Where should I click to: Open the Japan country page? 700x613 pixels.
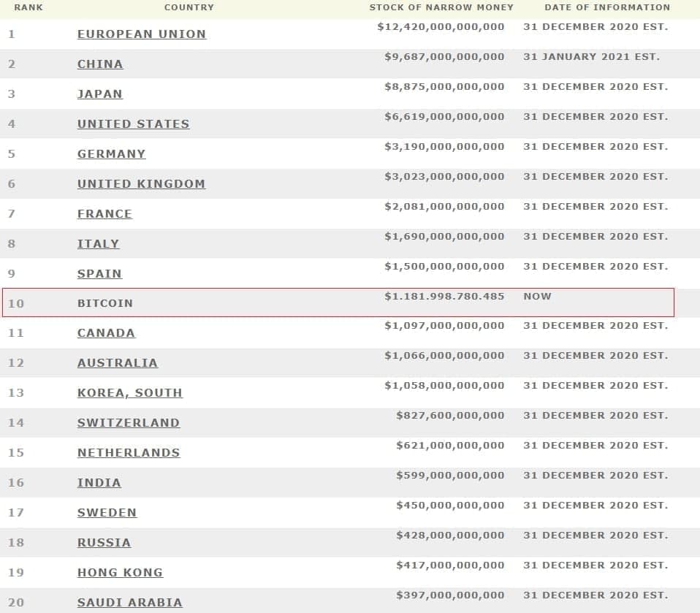[x=100, y=94]
